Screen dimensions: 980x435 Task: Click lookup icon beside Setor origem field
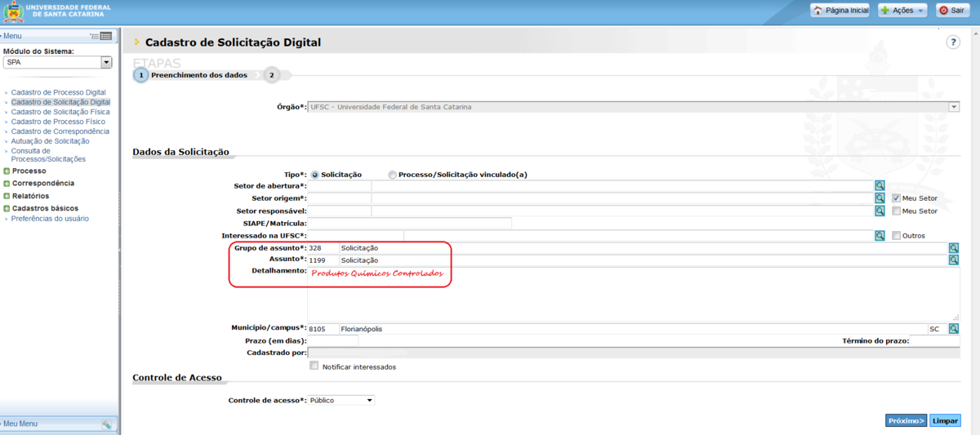click(x=880, y=198)
